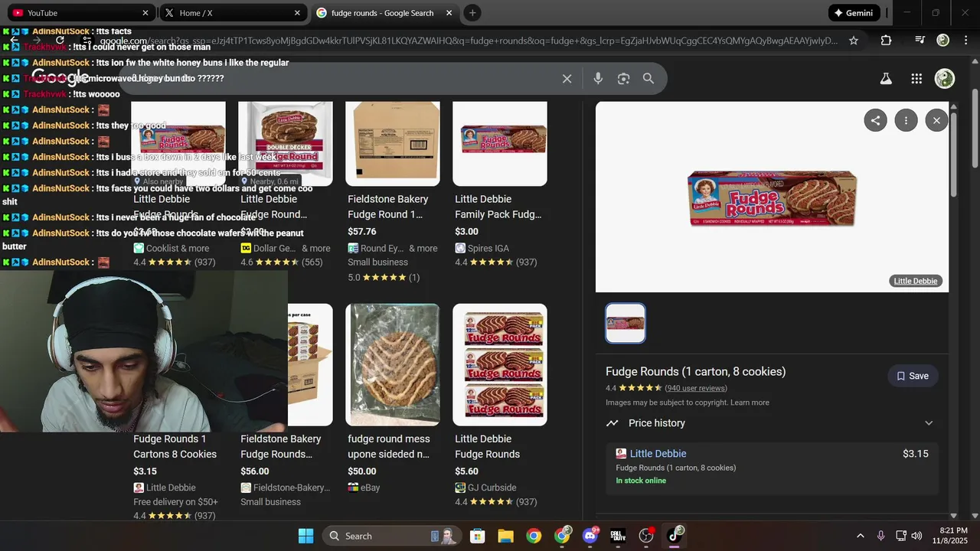Screen dimensions: 980x551
Task: Open the Chrome extensions puzzle icon
Action: click(886, 41)
